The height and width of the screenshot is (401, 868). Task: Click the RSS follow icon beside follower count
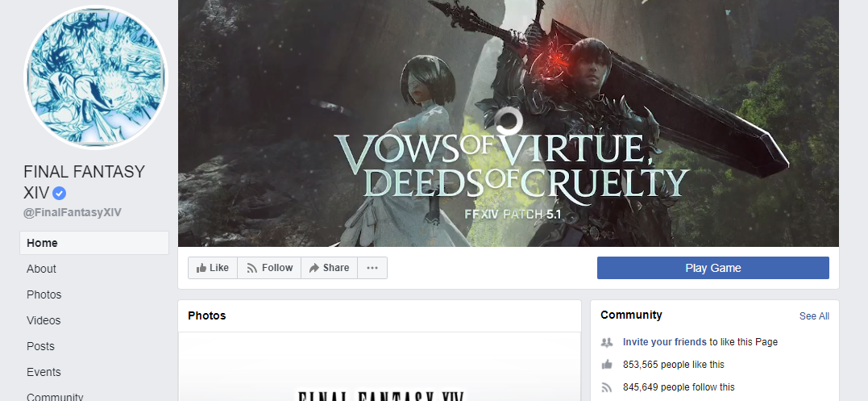607,387
